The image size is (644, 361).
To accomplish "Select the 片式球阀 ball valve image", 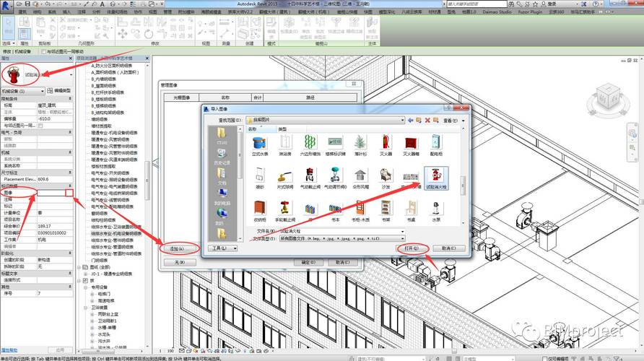I will pos(284,178).
